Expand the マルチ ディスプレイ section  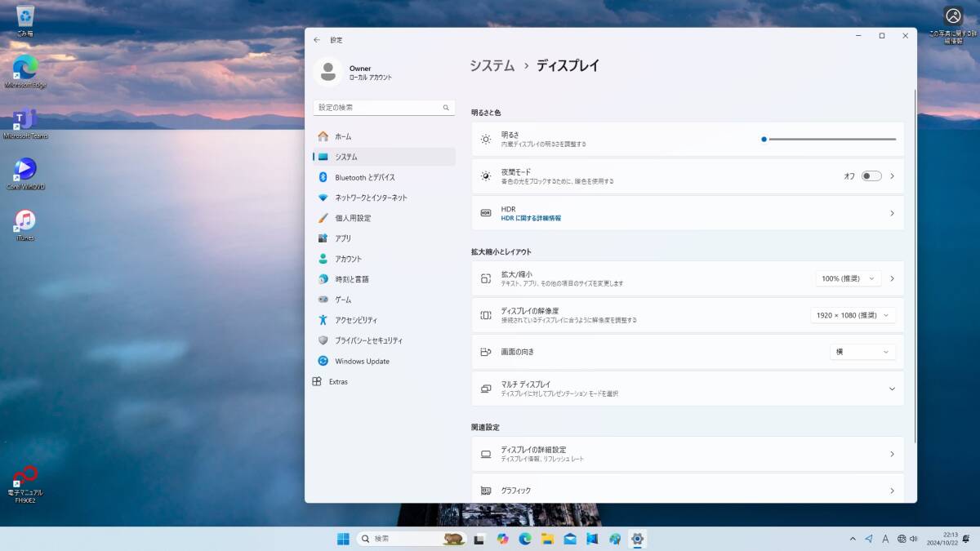688,389
